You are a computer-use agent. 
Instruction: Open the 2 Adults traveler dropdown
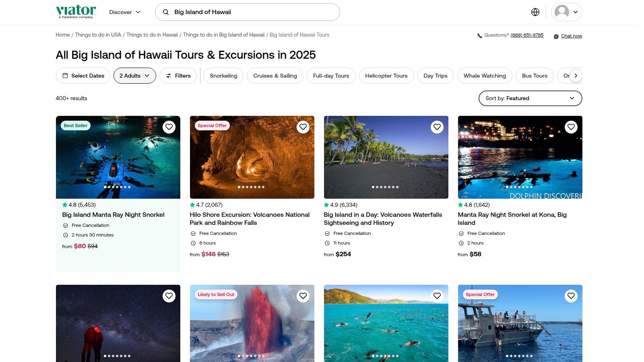134,76
